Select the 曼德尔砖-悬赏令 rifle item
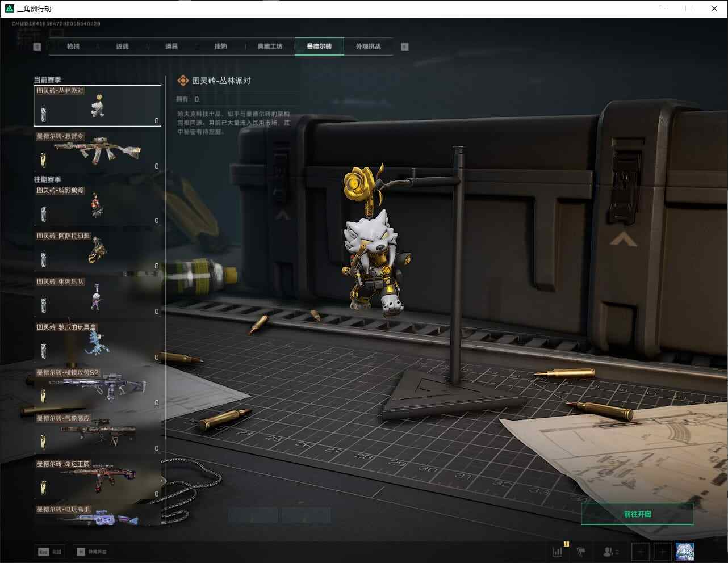 click(x=98, y=151)
